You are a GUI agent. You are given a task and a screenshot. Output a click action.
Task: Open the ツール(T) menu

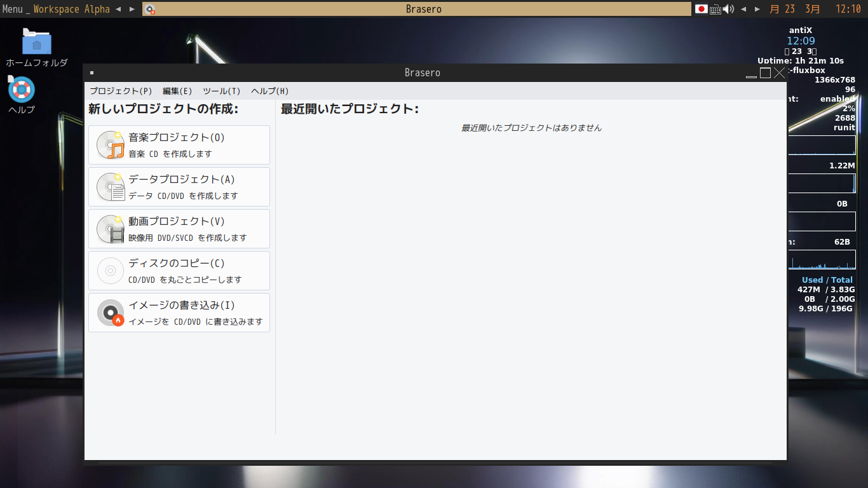tap(220, 91)
